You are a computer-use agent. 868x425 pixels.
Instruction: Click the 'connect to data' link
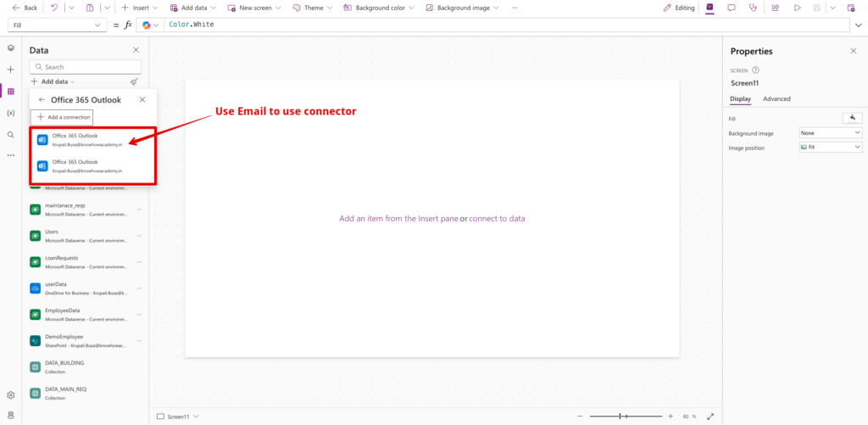pyautogui.click(x=497, y=219)
